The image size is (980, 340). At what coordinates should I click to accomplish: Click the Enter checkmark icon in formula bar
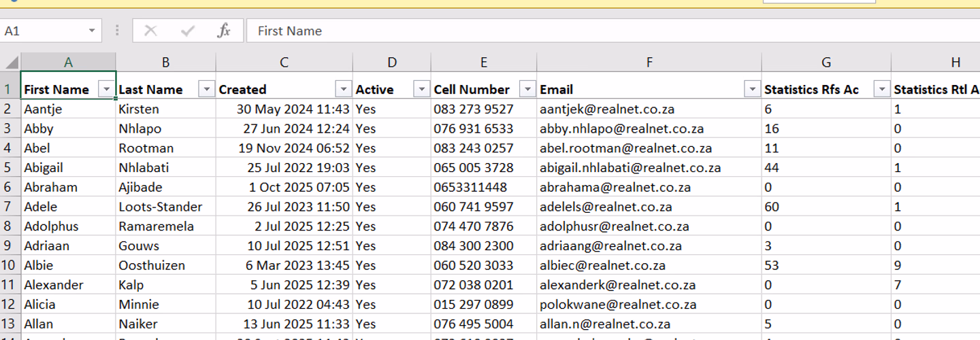tap(188, 31)
